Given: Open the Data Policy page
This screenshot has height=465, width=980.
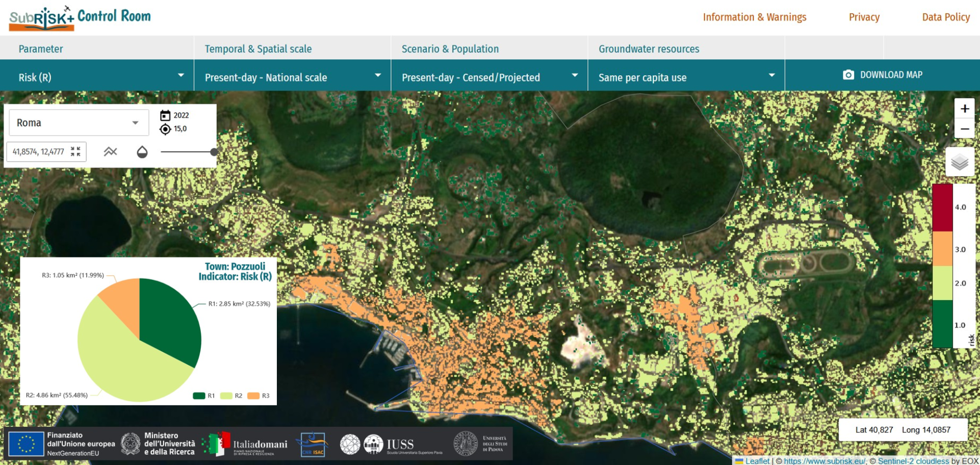Looking at the screenshot, I should [945, 17].
